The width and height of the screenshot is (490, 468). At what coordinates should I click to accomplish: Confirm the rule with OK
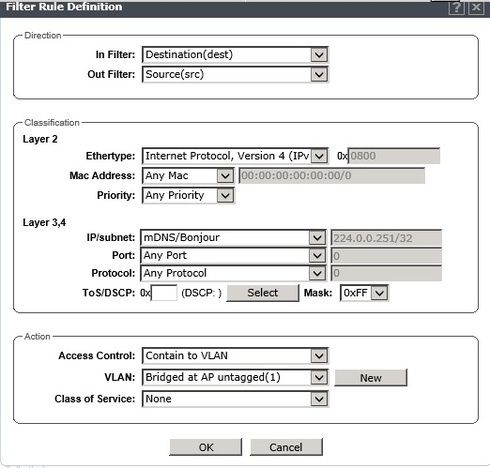(206, 447)
